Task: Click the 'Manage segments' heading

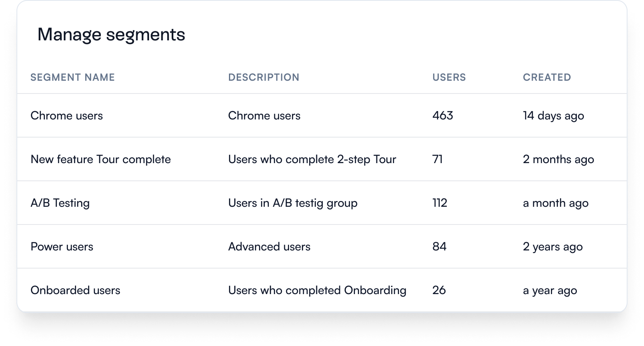Action: click(111, 35)
